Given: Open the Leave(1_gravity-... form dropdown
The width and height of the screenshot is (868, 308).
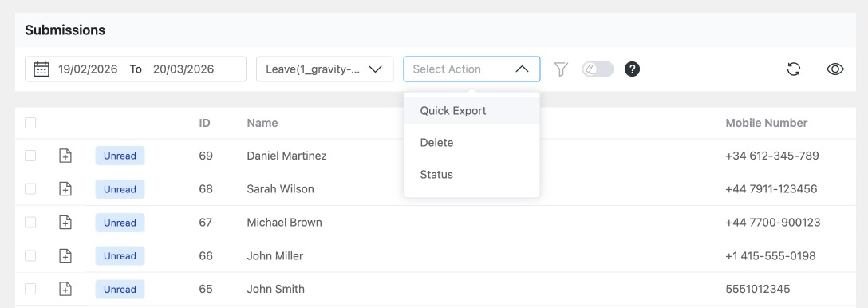Looking at the screenshot, I should coord(325,69).
